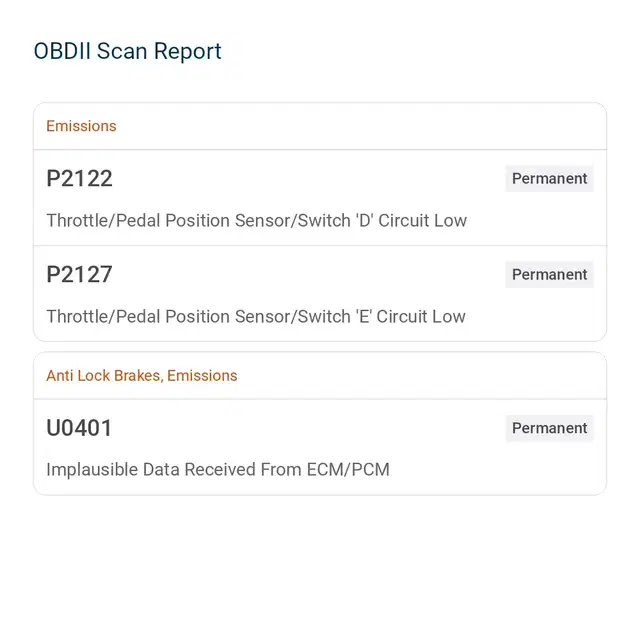This screenshot has width=640, height=640.
Task: Open the U0401 trouble code
Action: coord(79,428)
